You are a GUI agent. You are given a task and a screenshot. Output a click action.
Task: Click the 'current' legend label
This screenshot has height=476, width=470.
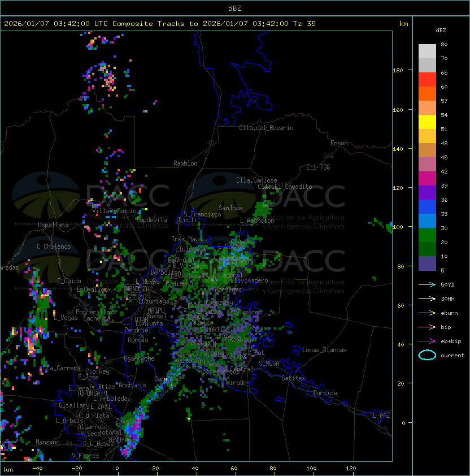point(452,356)
